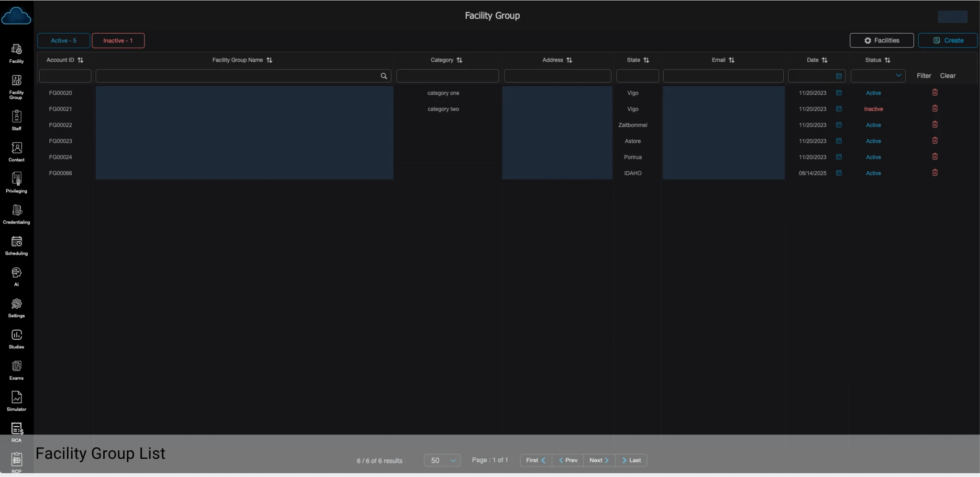Viewport: 980px width, 477px height.
Task: Open the Scheduling module
Action: tap(16, 245)
